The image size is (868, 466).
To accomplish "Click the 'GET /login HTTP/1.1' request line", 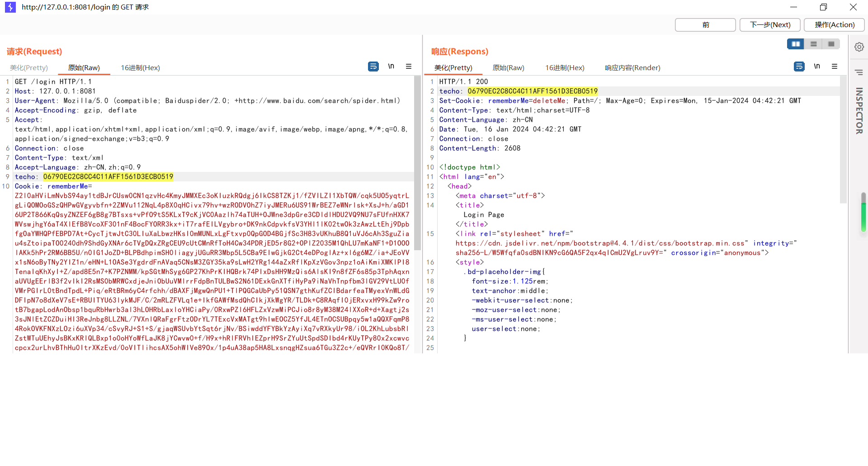I will [53, 82].
